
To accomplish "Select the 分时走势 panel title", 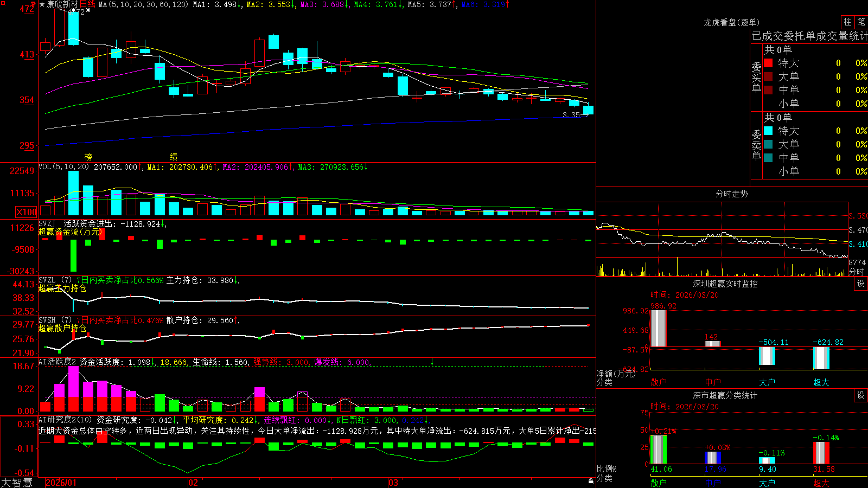I will (x=731, y=194).
